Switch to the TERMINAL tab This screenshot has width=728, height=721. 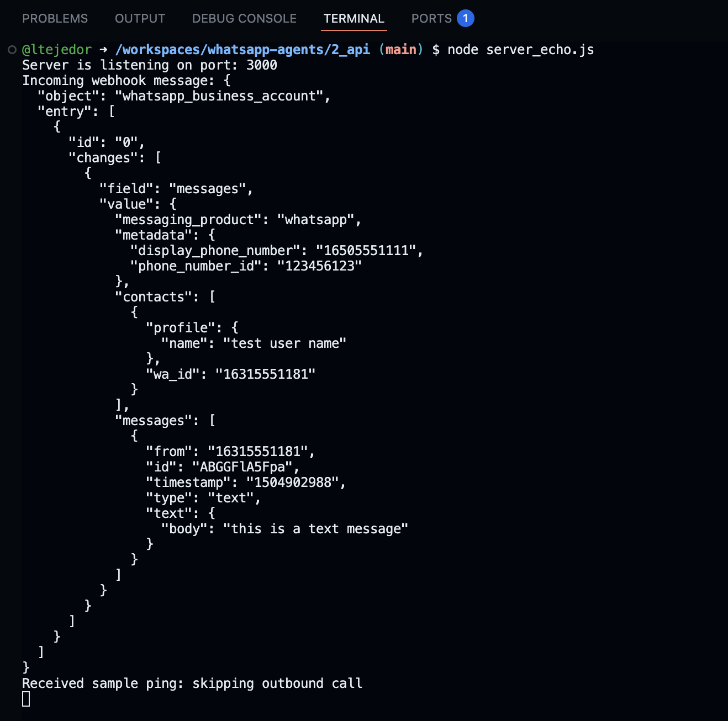tap(354, 18)
